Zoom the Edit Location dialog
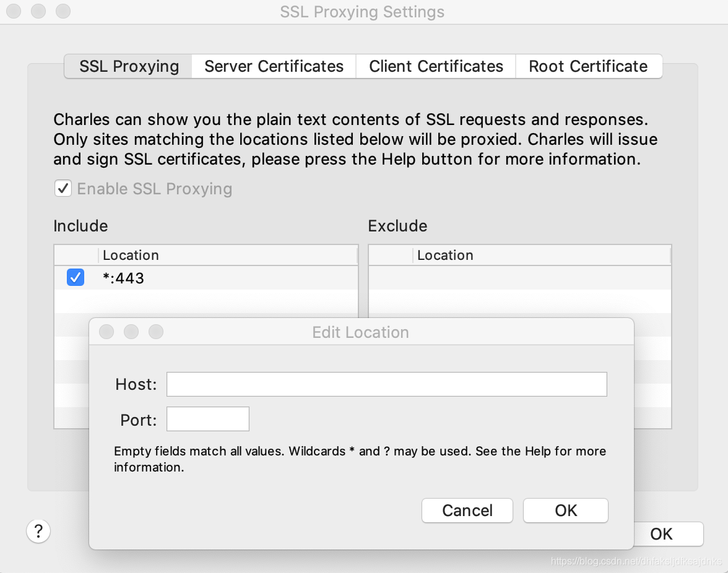Screen dimensions: 728x573 [x=156, y=332]
